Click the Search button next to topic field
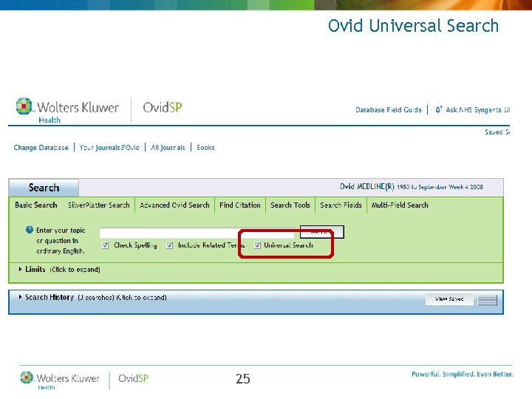This screenshot has height=399, width=532. 321,232
